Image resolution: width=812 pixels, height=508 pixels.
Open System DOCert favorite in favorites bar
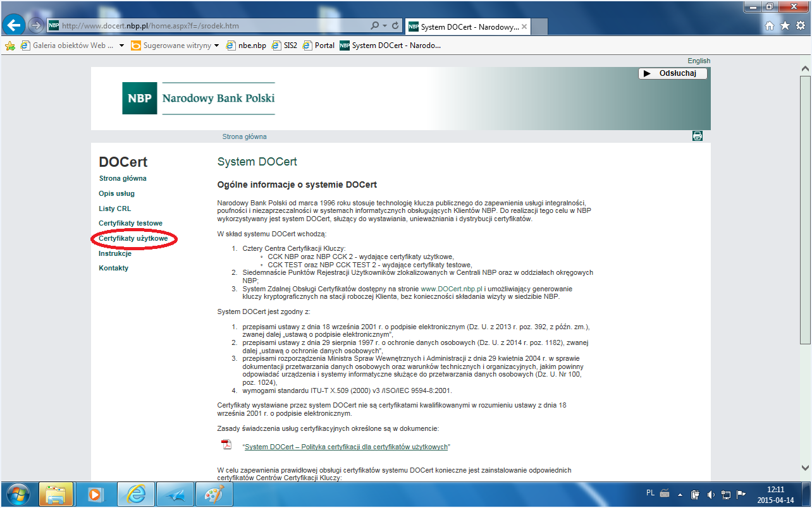(390, 45)
